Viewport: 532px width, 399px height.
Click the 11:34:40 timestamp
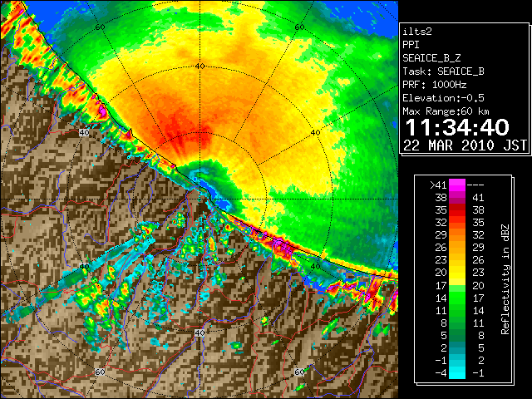[457, 127]
